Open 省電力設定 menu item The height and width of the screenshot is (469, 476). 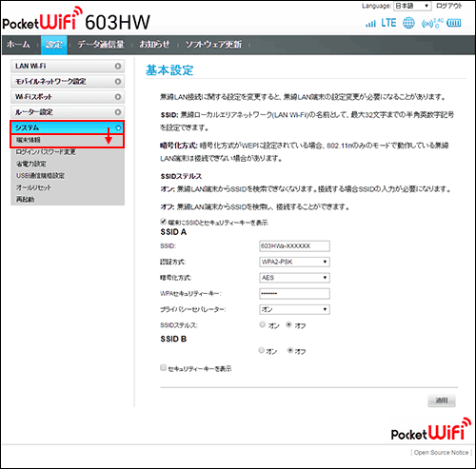[x=31, y=164]
